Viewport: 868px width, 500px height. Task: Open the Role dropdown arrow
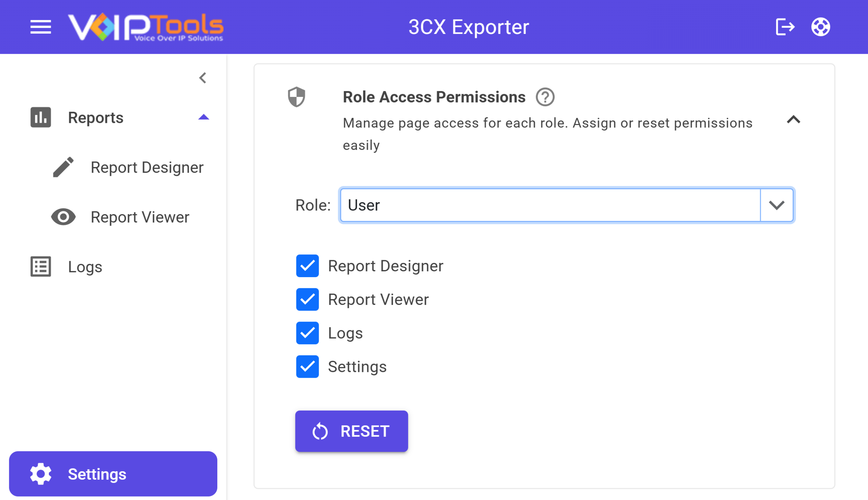click(x=776, y=205)
